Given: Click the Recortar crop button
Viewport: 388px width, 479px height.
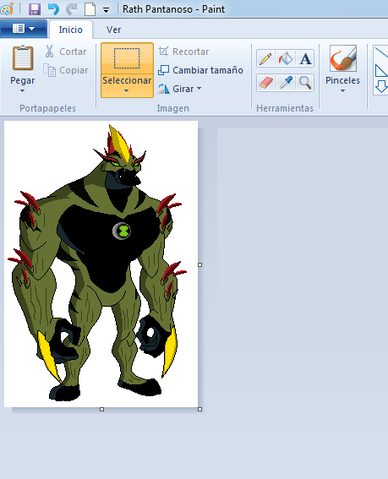Looking at the screenshot, I should pos(183,52).
